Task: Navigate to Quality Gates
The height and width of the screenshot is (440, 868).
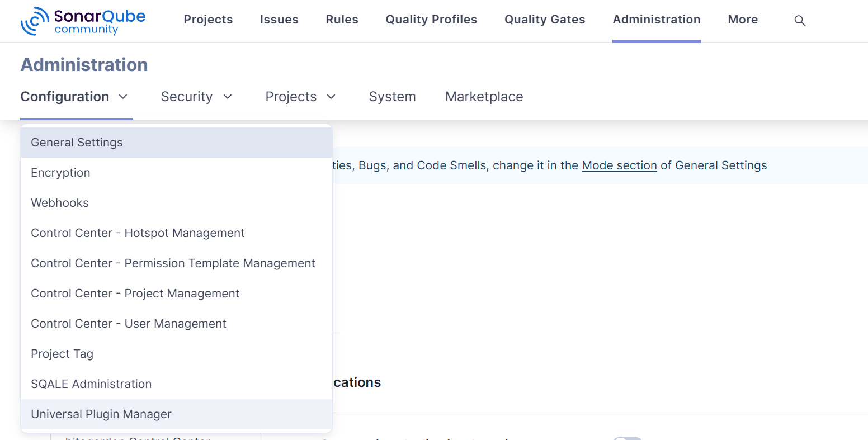Action: point(545,20)
